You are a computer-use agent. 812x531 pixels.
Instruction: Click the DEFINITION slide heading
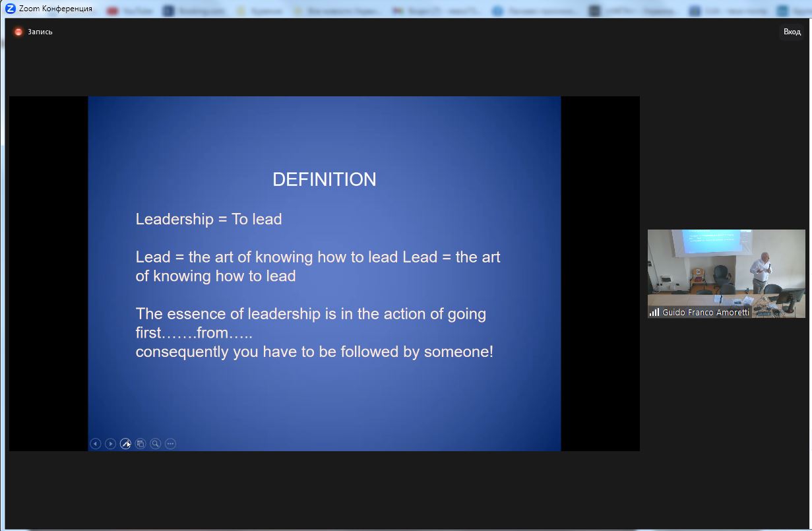(x=324, y=179)
